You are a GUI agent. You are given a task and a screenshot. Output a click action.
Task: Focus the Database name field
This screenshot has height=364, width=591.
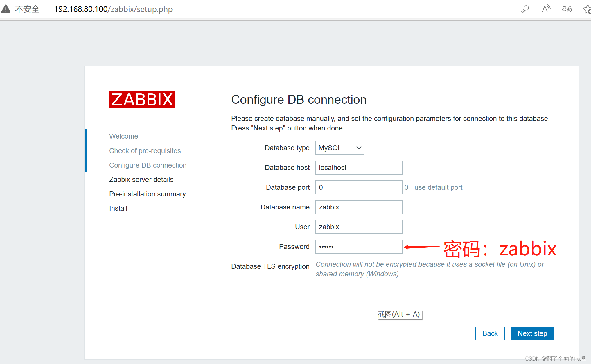pyautogui.click(x=359, y=207)
